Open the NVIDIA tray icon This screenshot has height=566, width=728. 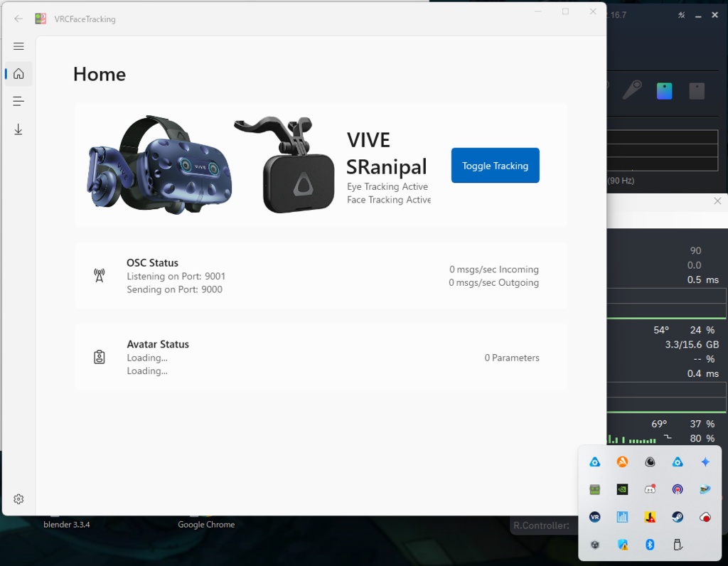[622, 489]
